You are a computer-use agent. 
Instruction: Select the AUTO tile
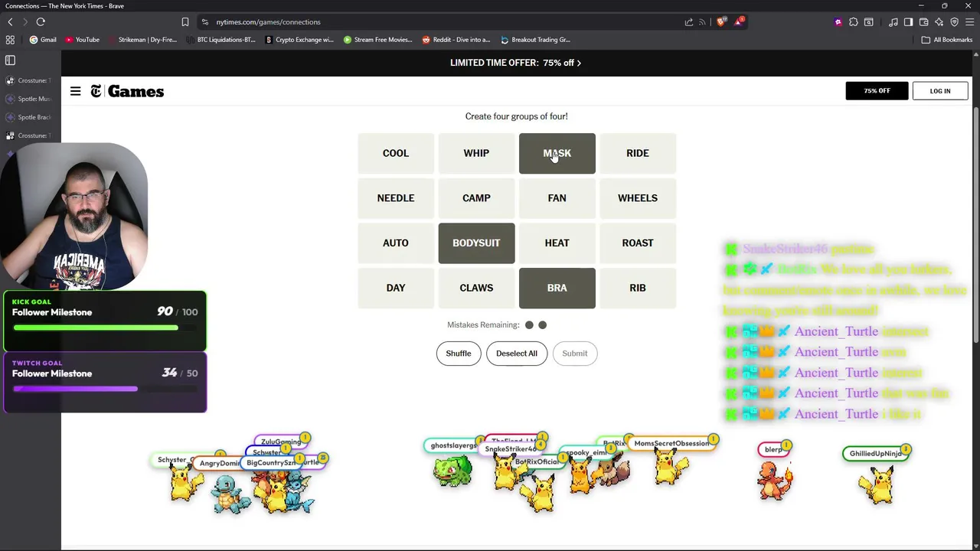point(396,243)
